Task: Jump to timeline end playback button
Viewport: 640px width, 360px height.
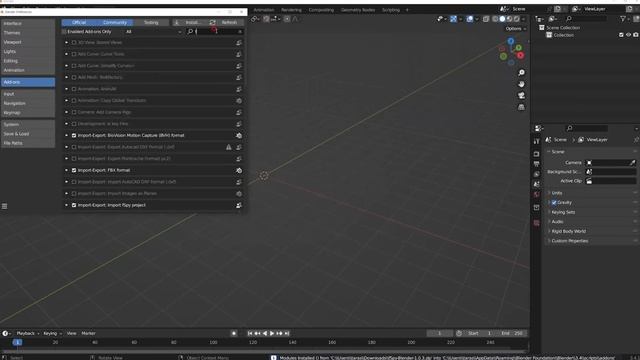Action: pos(287,333)
